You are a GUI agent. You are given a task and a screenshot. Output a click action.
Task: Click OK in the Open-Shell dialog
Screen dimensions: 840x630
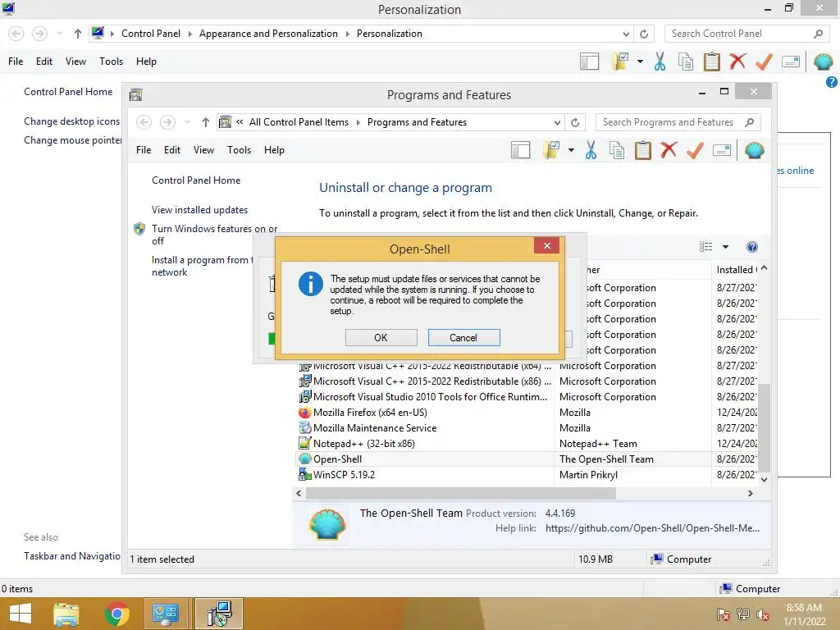[381, 337]
